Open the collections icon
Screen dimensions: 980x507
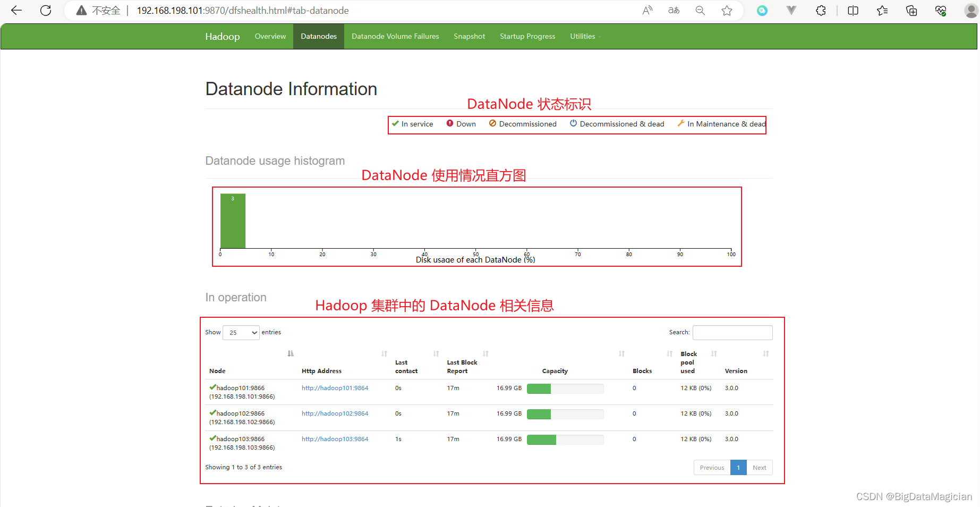pos(911,11)
